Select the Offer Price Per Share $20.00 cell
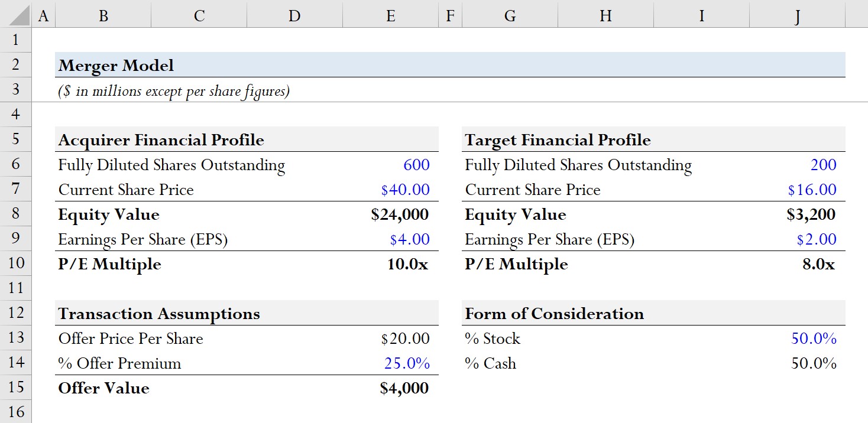The image size is (868, 423). 390,339
